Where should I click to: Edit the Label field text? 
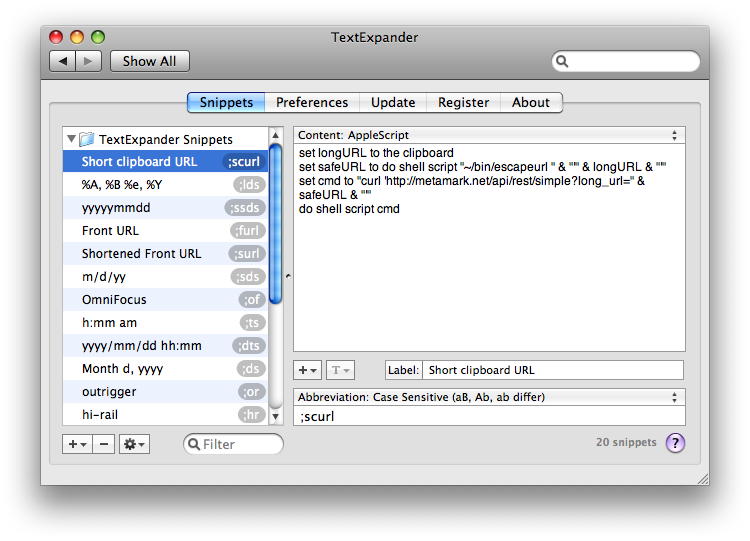(553, 370)
